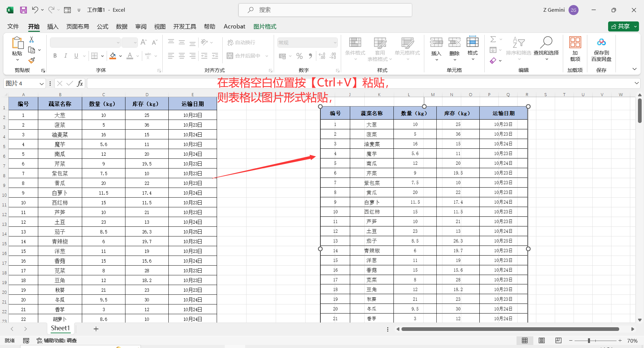Open the font size dropdown
The image size is (644, 348).
click(x=135, y=43)
